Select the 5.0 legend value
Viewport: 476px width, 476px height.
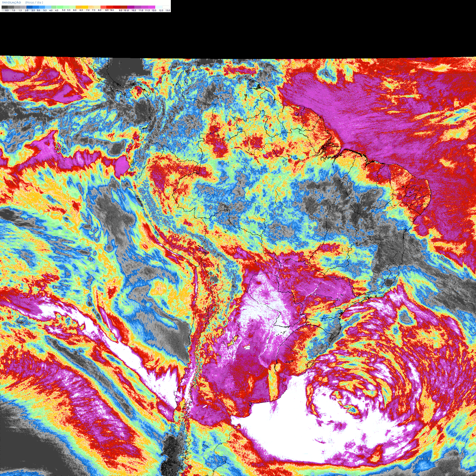(63, 10)
